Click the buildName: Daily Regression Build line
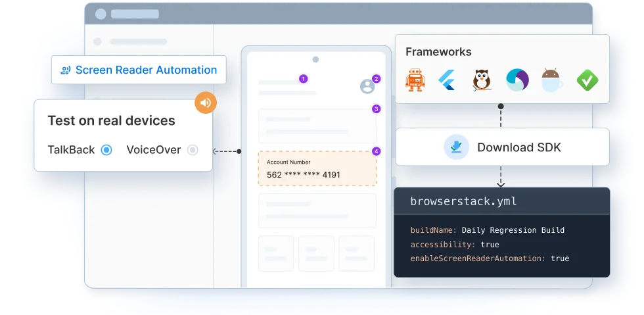Screen dimensions: 644x315 (x=488, y=230)
